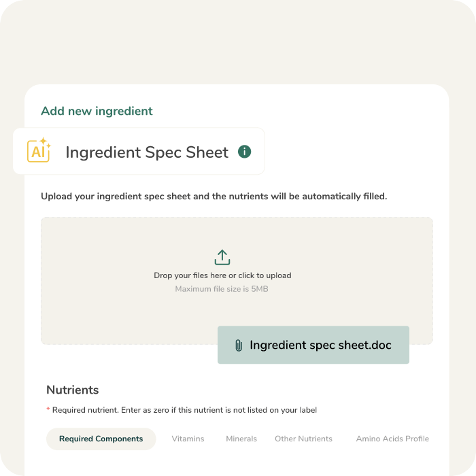
Task: Open the Minerals tab
Action: click(x=241, y=439)
